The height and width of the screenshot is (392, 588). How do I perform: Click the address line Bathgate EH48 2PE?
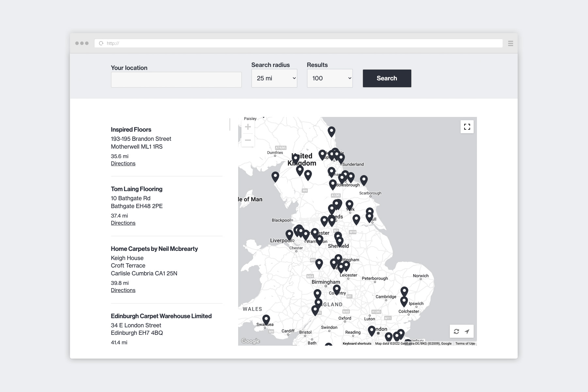[137, 206]
